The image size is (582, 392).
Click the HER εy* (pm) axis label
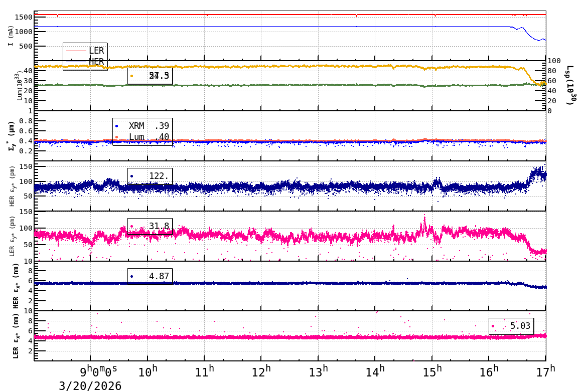(x=12, y=186)
